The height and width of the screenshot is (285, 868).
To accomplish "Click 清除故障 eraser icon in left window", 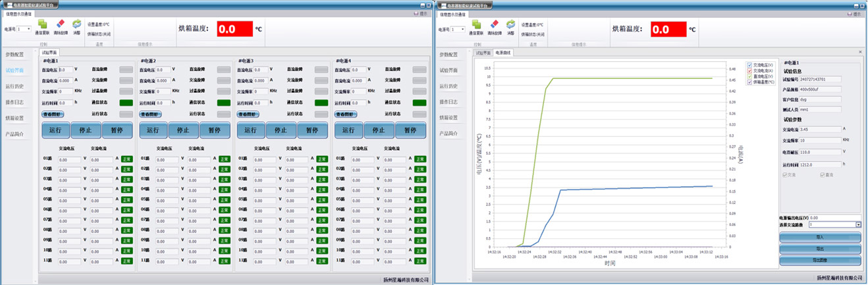I will coord(61,24).
